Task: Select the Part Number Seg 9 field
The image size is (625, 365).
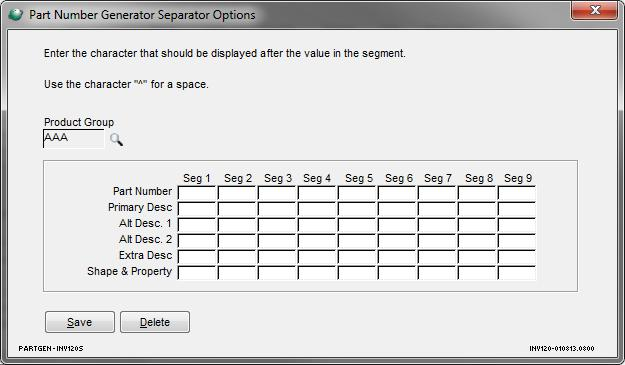Action: [517, 192]
